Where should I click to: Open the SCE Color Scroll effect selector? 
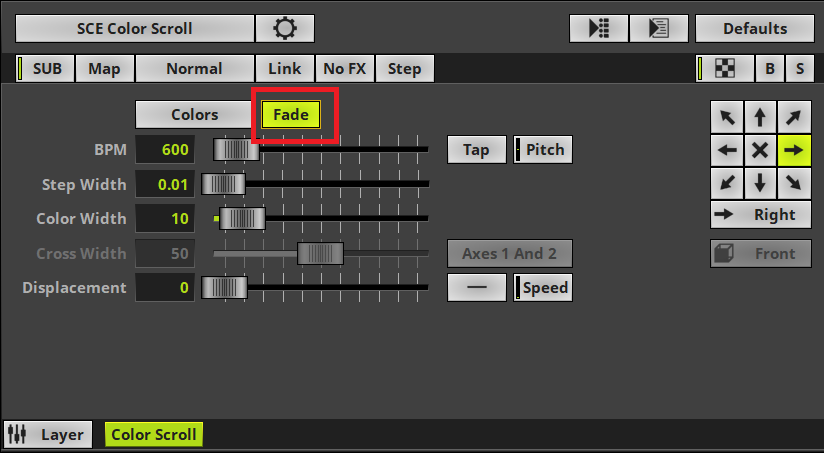(134, 29)
